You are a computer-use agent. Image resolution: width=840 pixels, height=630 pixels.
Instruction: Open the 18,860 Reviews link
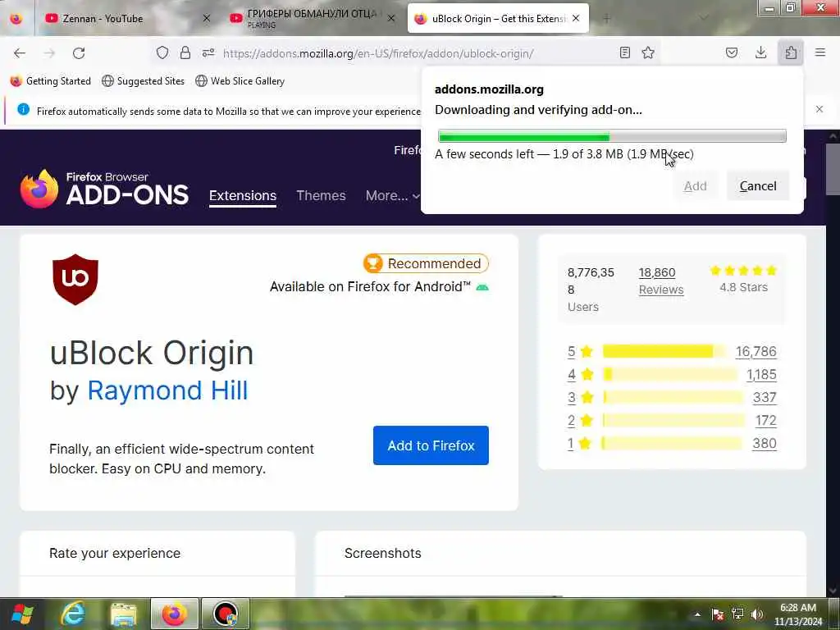pyautogui.click(x=661, y=281)
